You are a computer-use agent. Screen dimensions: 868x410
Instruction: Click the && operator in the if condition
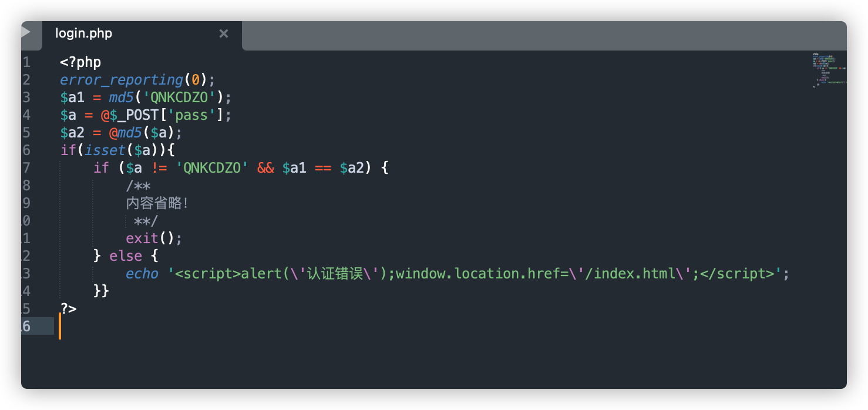[265, 168]
